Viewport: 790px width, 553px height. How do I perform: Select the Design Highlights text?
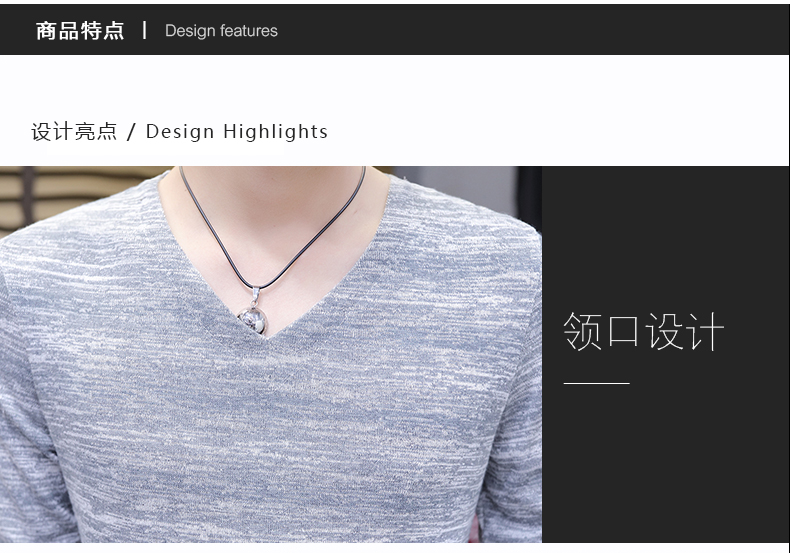tap(237, 132)
